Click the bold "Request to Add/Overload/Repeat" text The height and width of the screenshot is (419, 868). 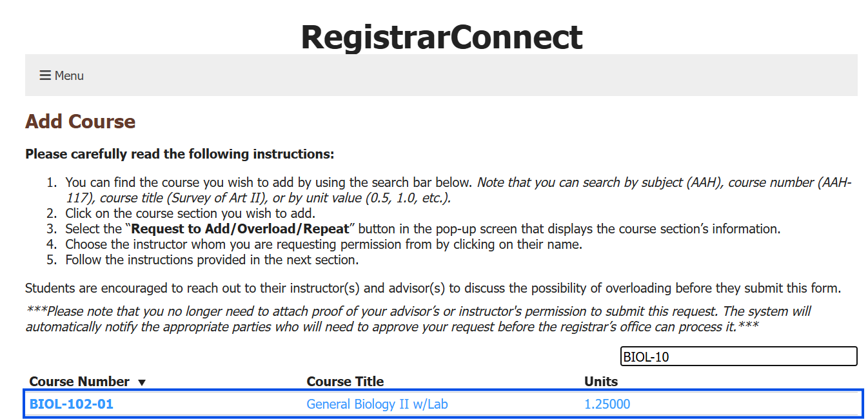(x=240, y=229)
